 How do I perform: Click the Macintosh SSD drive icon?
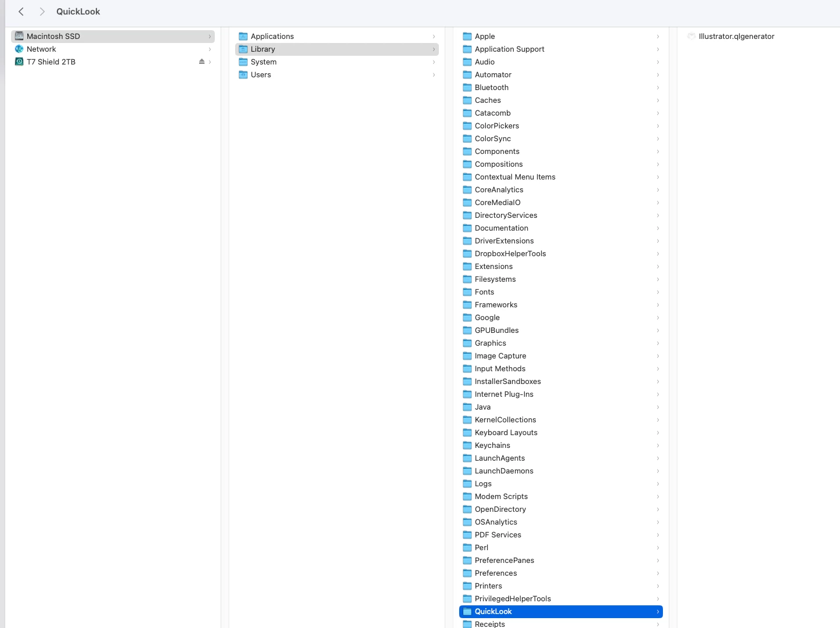tap(19, 36)
